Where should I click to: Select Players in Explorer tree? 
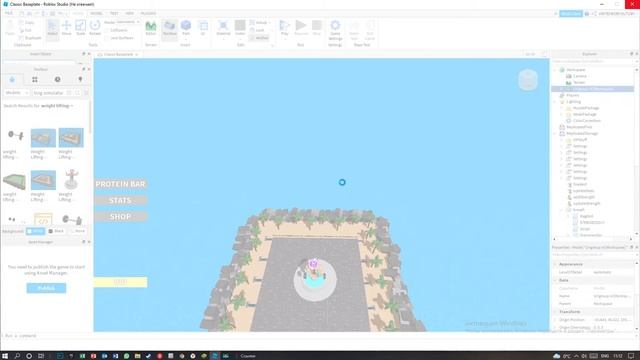[x=573, y=95]
